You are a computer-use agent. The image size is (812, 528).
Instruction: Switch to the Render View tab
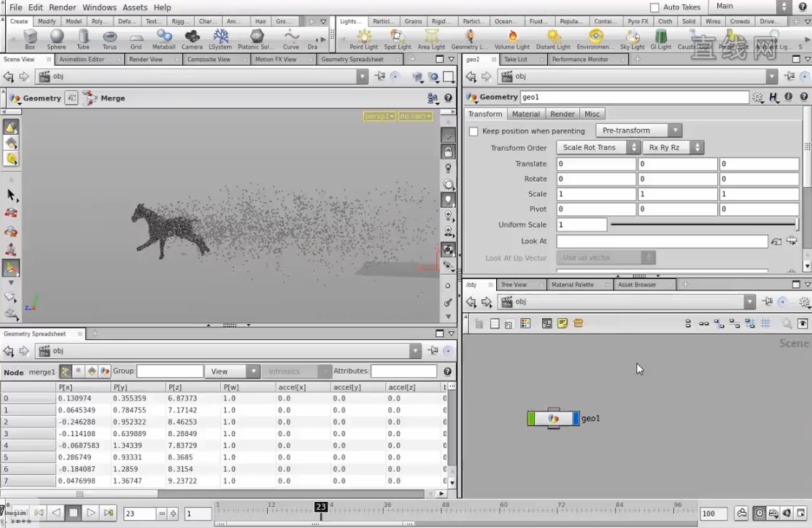click(x=145, y=60)
